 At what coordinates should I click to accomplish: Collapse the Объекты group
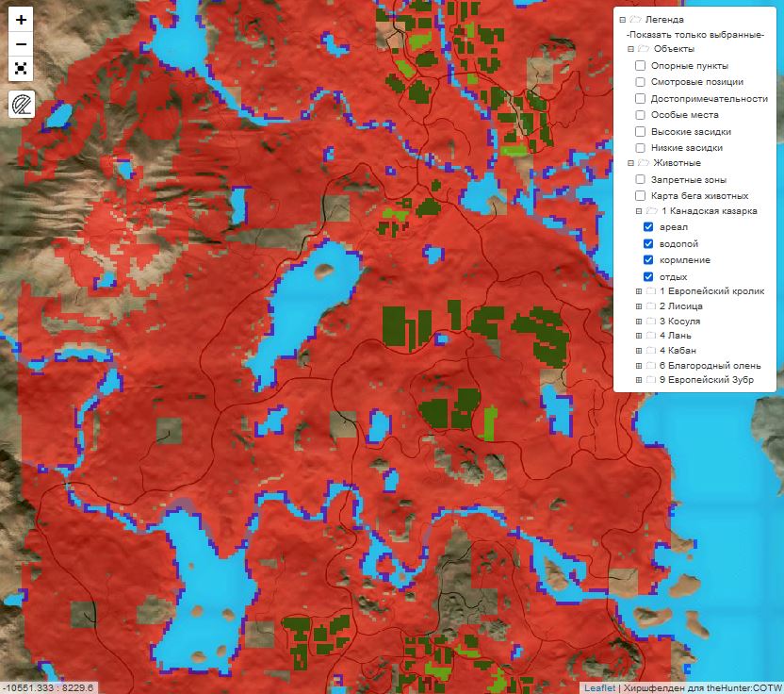coord(630,49)
